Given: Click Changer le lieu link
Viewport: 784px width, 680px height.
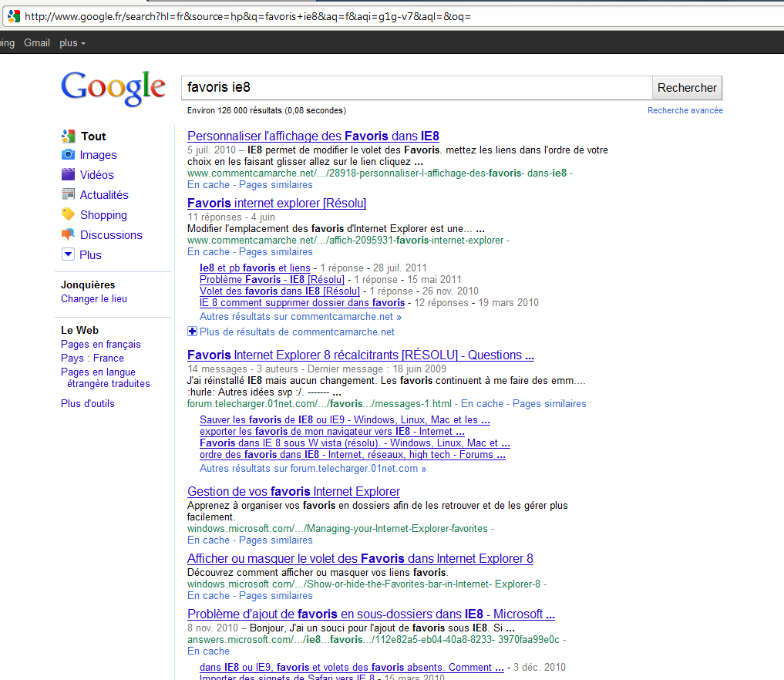Looking at the screenshot, I should (94, 299).
